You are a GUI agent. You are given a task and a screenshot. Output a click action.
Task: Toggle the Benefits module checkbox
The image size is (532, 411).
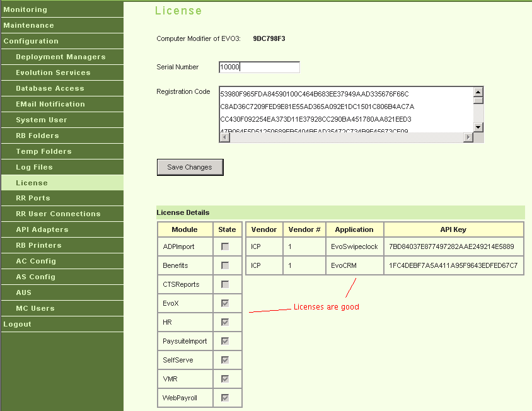225,265
